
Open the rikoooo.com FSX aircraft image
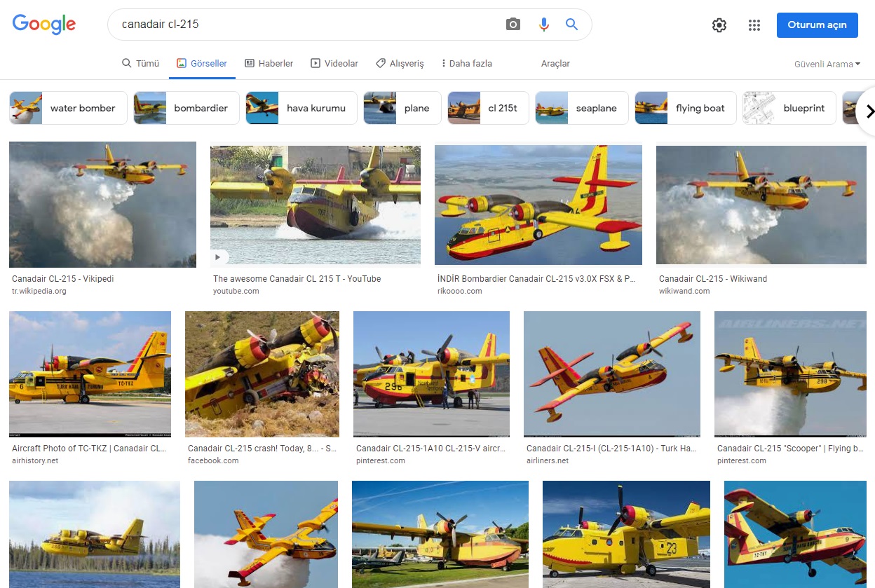pyautogui.click(x=538, y=205)
